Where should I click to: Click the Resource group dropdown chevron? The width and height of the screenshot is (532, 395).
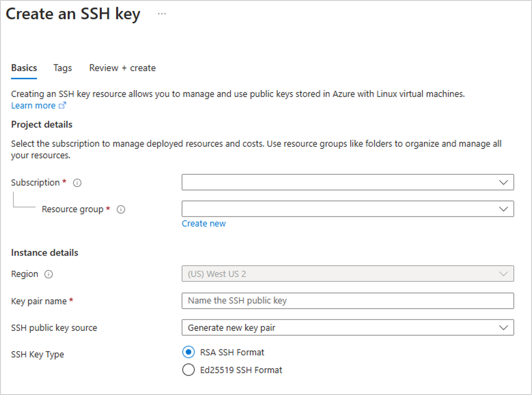point(503,209)
